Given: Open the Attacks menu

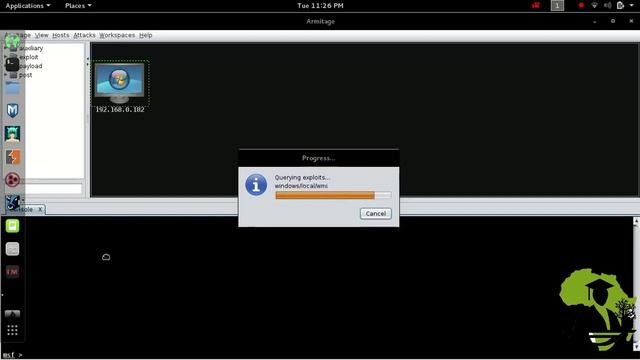Looking at the screenshot, I should pyautogui.click(x=84, y=35).
